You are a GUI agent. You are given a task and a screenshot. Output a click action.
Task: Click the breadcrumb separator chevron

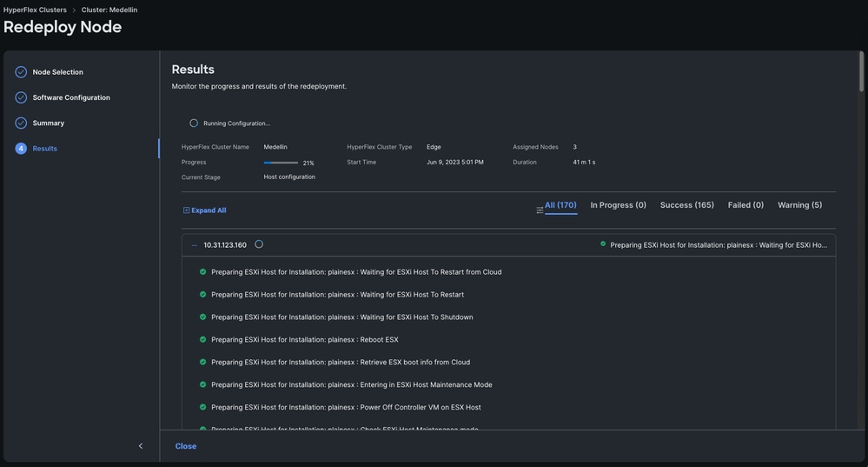[x=74, y=10]
